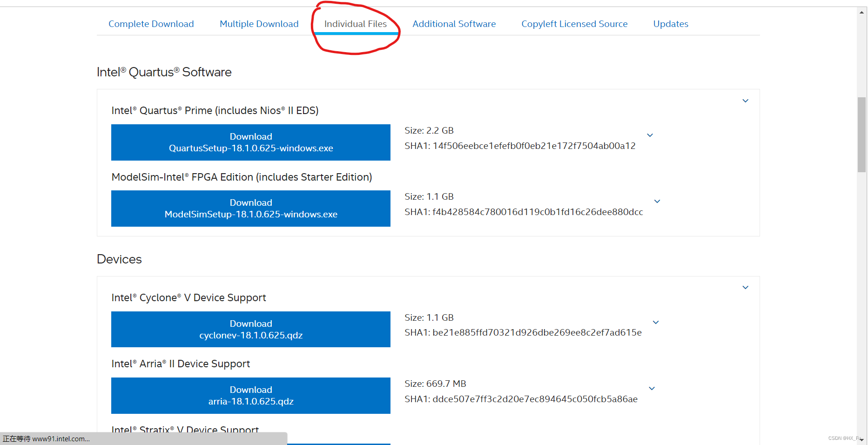Viewport: 868px width, 445px height.
Task: Expand details chevron next to Quartus Prime SHA1
Action: pyautogui.click(x=650, y=135)
